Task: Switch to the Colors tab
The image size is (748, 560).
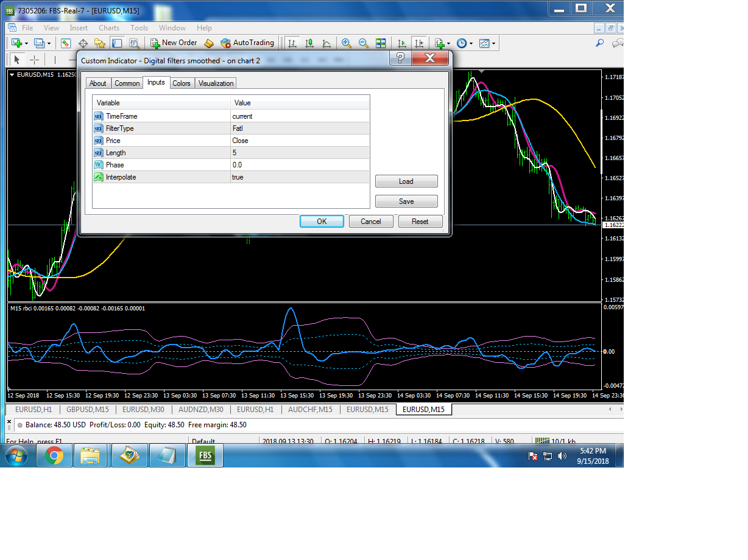Action: 182,83
